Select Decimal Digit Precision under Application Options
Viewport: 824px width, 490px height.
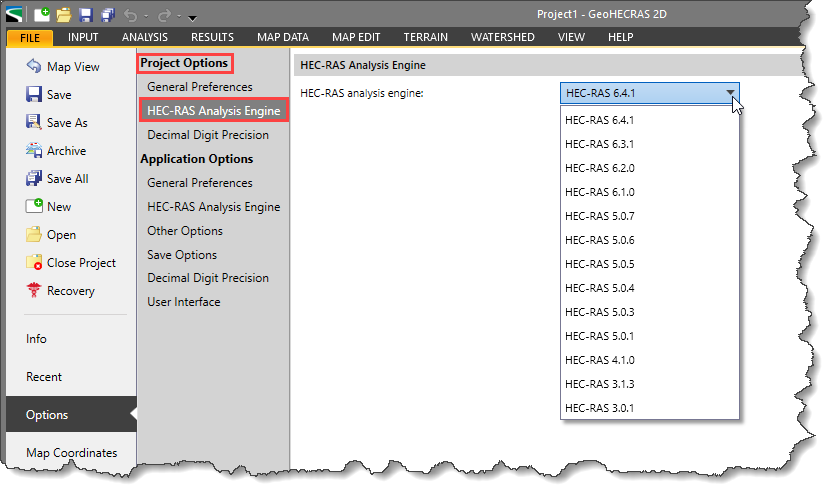coord(208,278)
